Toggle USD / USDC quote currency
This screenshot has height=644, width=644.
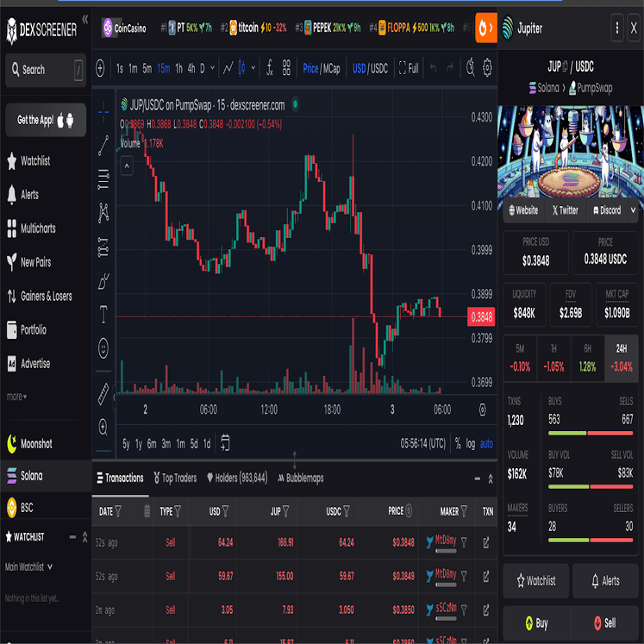(x=370, y=68)
